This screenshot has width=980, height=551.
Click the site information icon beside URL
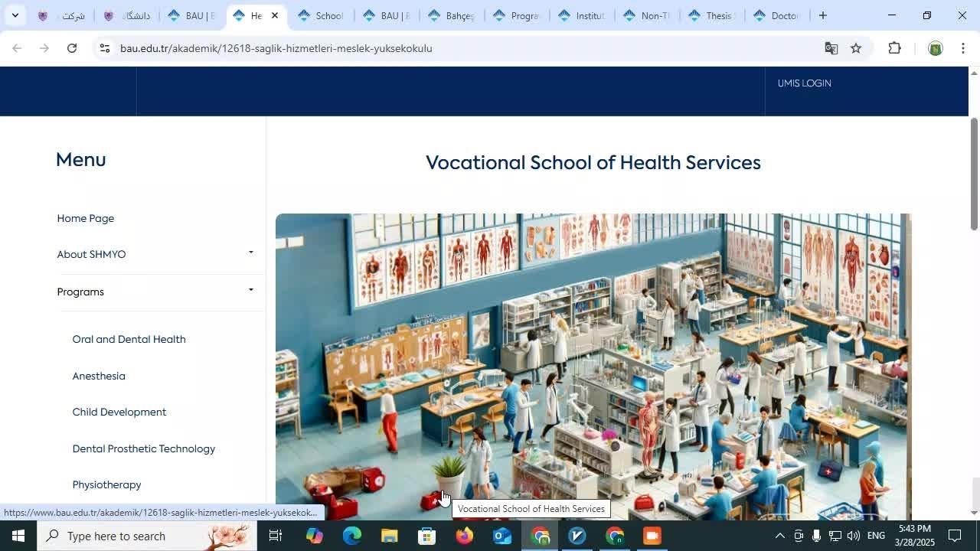[105, 48]
